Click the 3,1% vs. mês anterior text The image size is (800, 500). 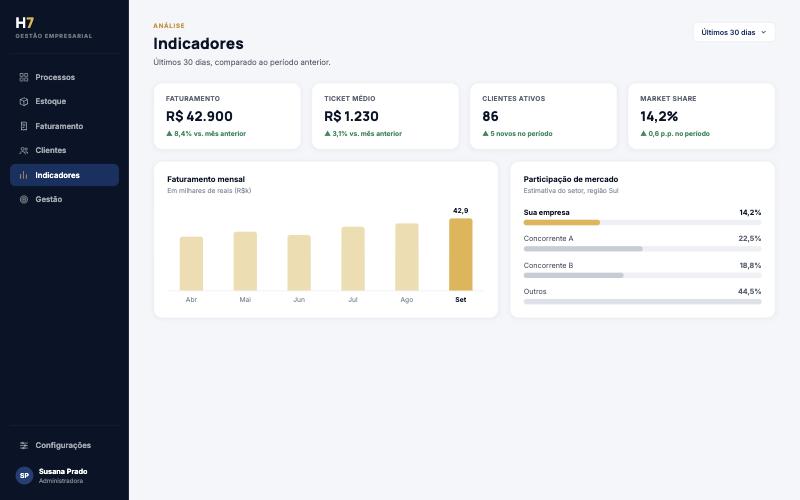coord(363,134)
